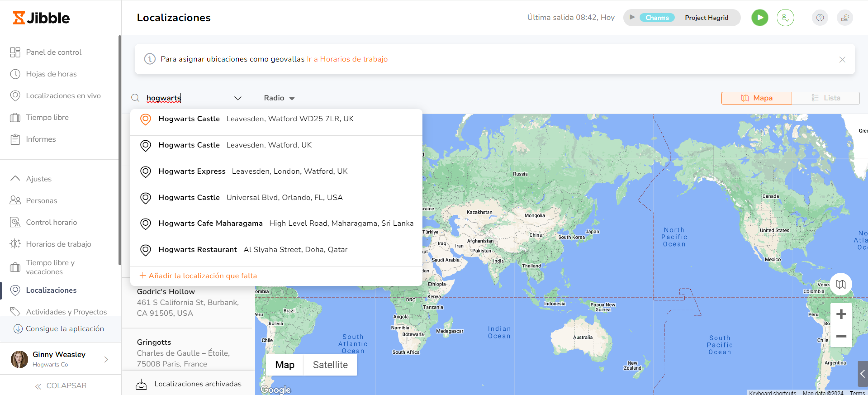The image size is (868, 395).
Task: Open help question mark icon
Action: 820,17
